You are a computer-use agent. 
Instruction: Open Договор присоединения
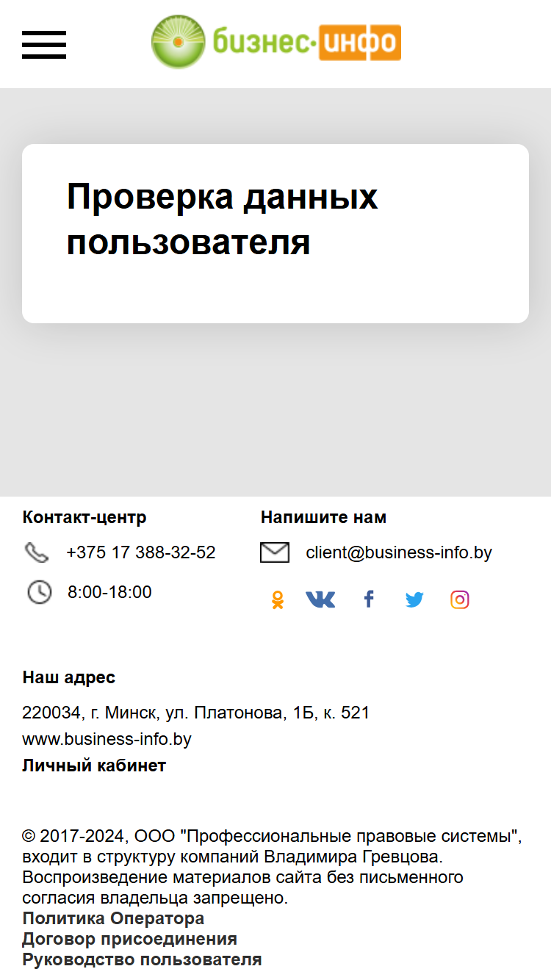click(x=129, y=939)
